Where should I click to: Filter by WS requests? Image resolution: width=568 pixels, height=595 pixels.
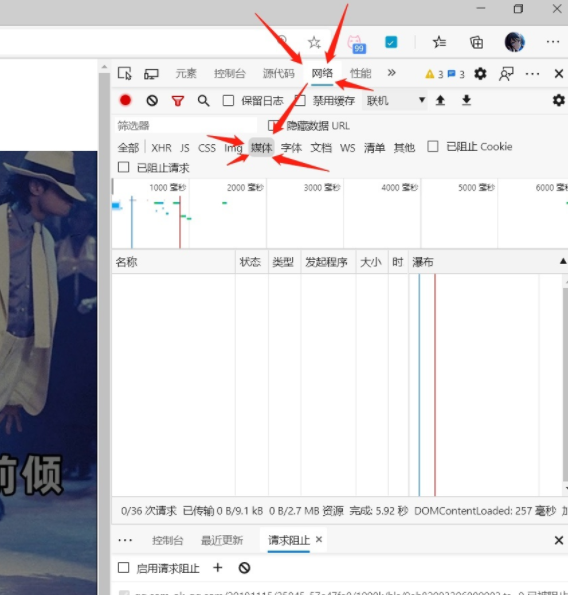[348, 148]
